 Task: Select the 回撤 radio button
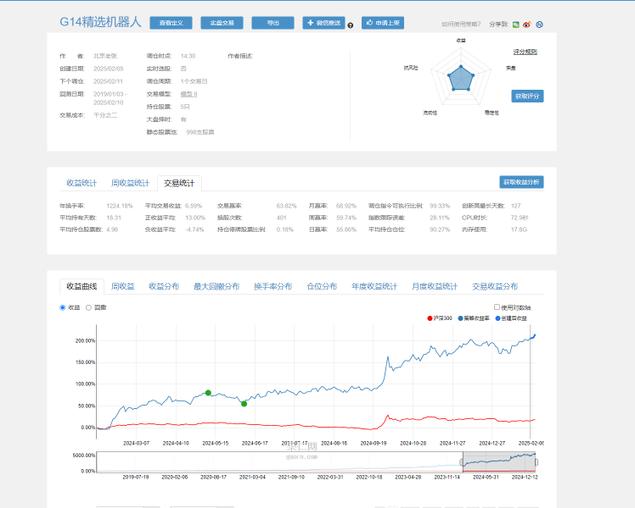tap(88, 307)
